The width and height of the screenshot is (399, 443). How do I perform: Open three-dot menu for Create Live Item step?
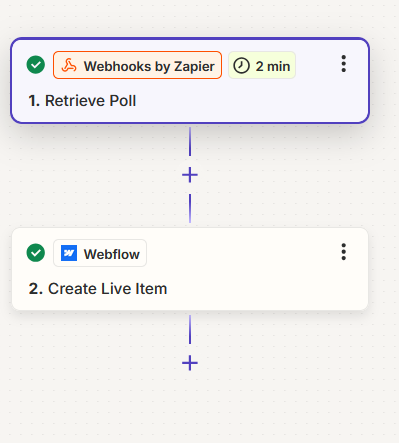coord(344,252)
